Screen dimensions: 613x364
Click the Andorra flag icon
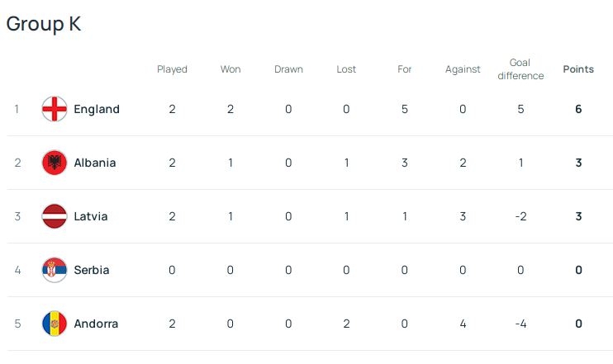point(55,324)
